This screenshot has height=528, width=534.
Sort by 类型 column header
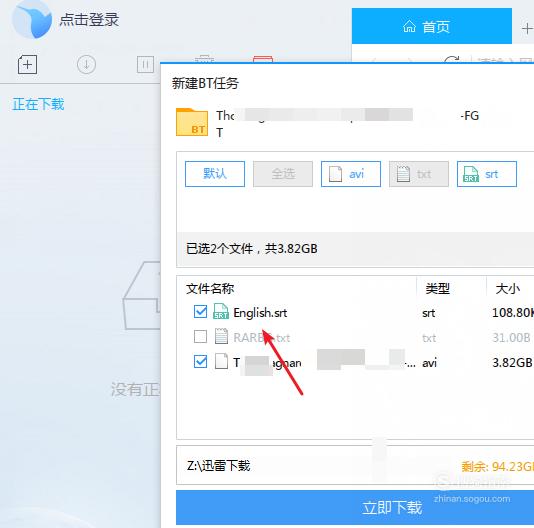click(x=438, y=289)
